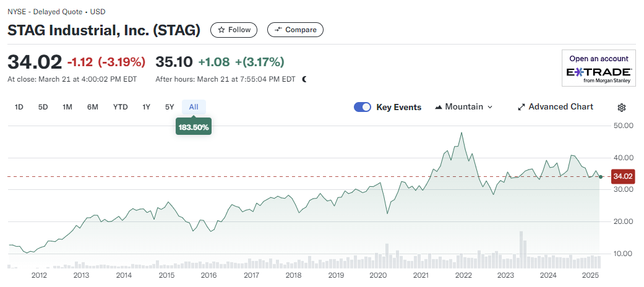Viewport: 644px width, 287px height.
Task: Open the Advanced Chart view
Action: coord(556,107)
